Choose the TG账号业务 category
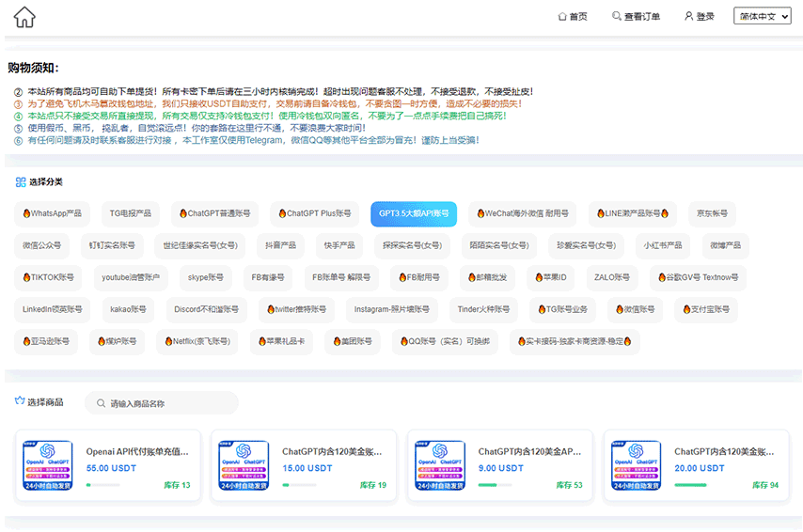Viewport: 803px width, 532px height. [562, 310]
